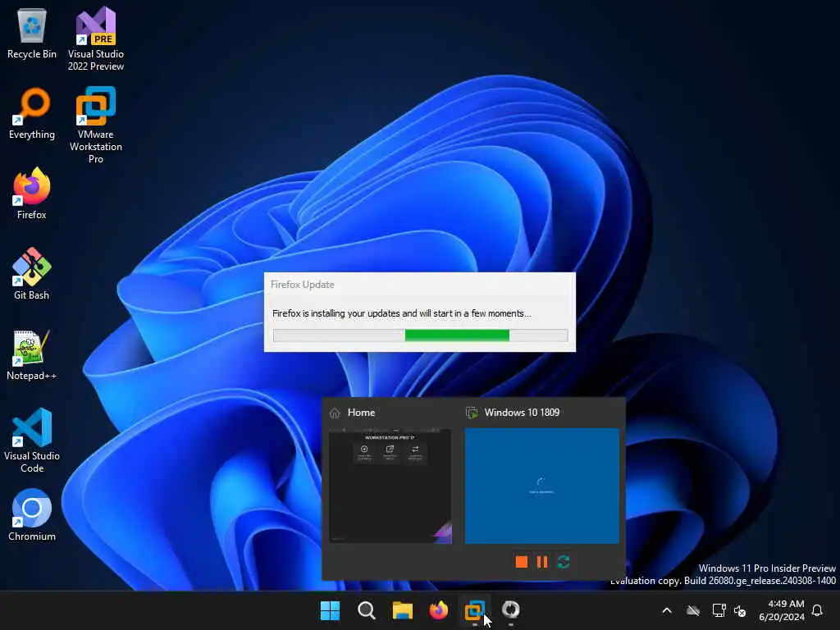The height and width of the screenshot is (630, 840).
Task: Open the Recycle Bin desktop icon
Action: pos(32,33)
